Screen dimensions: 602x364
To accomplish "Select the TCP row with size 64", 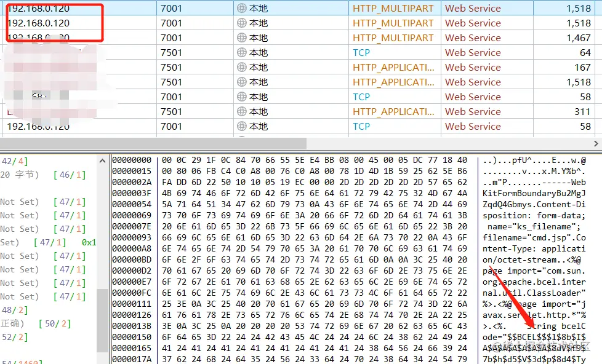I will click(301, 52).
